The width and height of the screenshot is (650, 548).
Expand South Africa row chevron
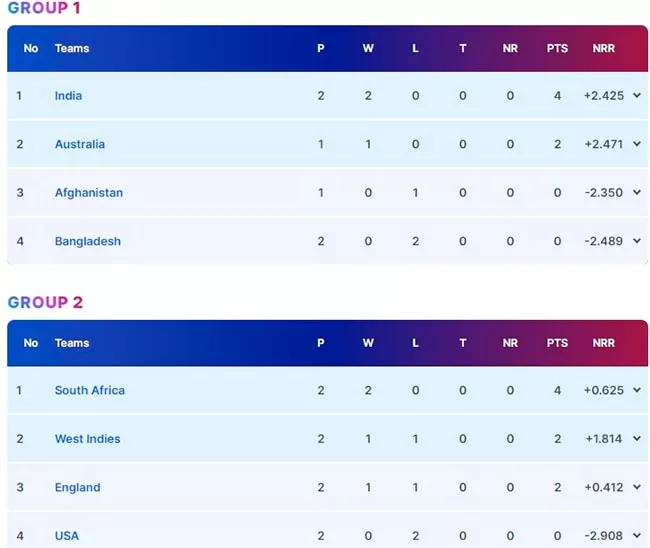637,390
